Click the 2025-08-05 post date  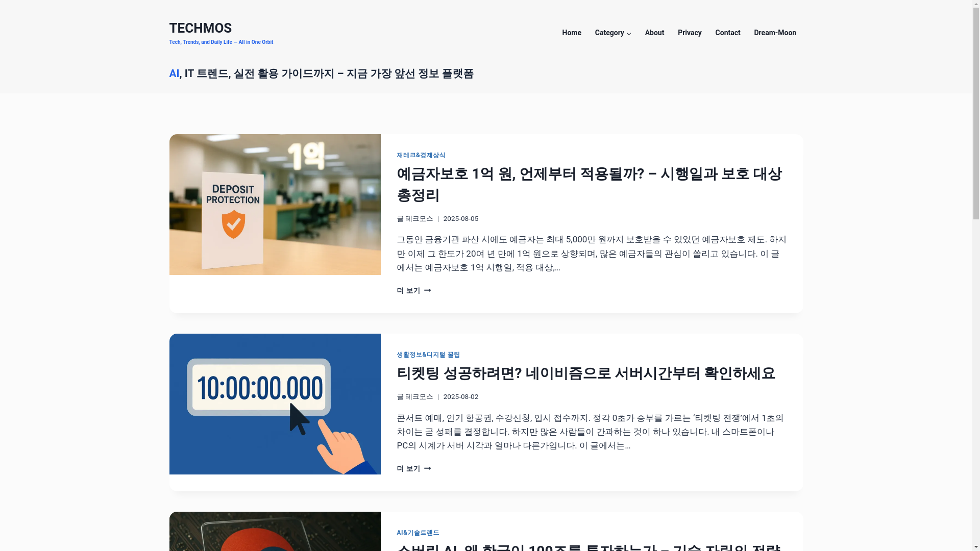click(x=460, y=218)
